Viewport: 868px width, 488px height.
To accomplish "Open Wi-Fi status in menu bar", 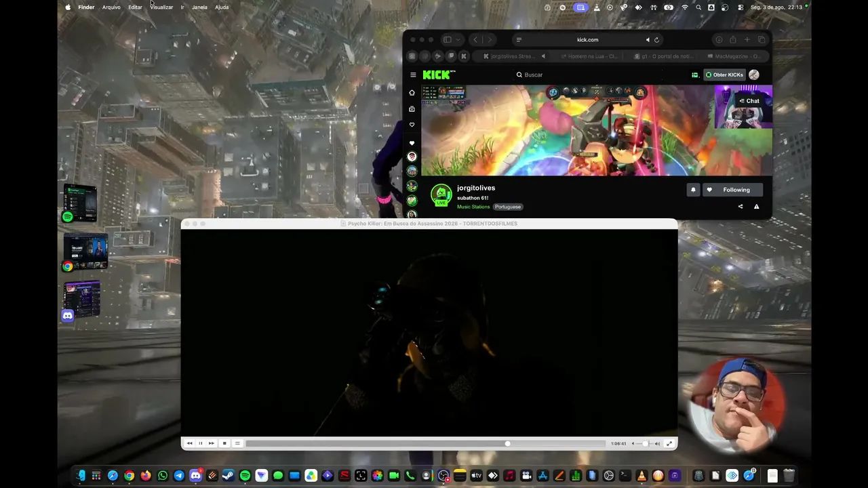I will click(x=685, y=7).
